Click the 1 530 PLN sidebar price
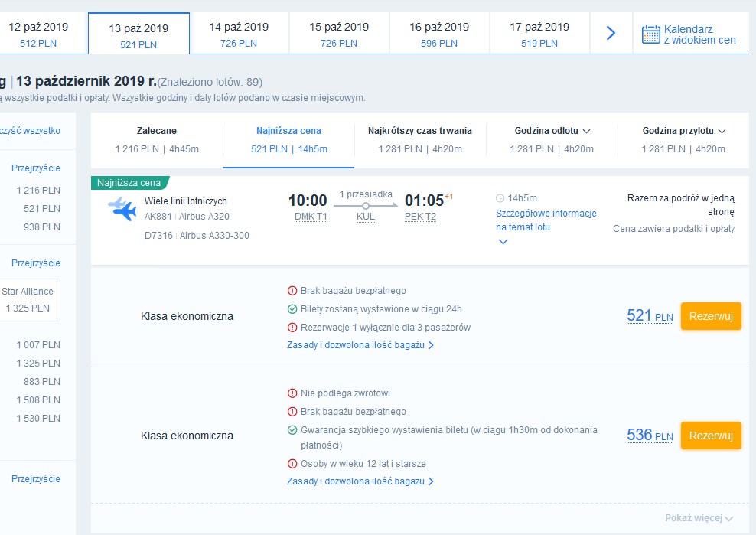The image size is (756, 535). pos(38,419)
